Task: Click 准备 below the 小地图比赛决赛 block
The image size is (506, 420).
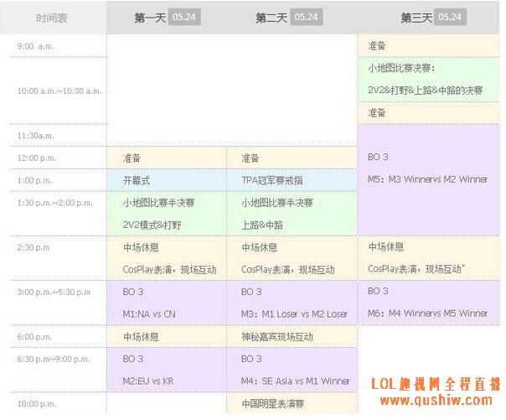Action: click(377, 113)
